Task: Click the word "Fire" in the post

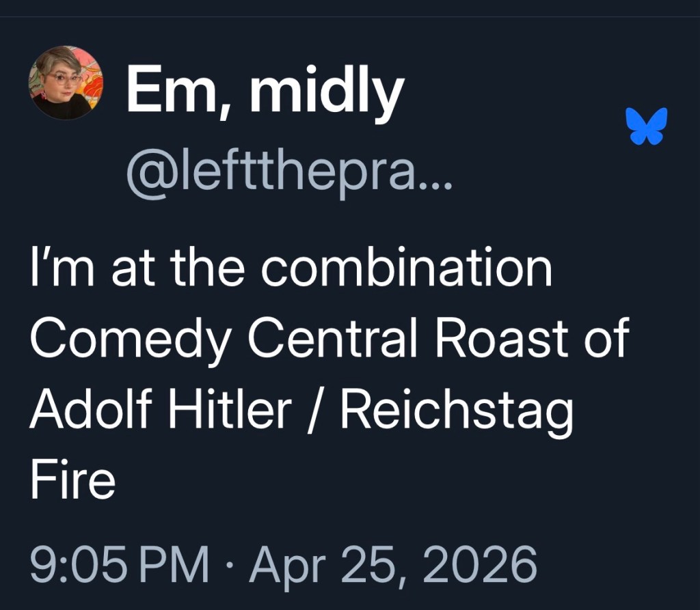Action: (72, 480)
